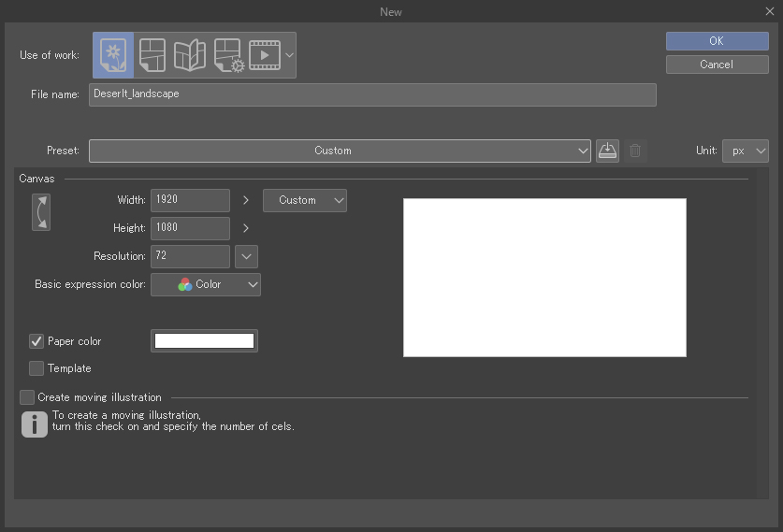Swap width and height orientation icon
This screenshot has width=783, height=532.
coord(41,212)
